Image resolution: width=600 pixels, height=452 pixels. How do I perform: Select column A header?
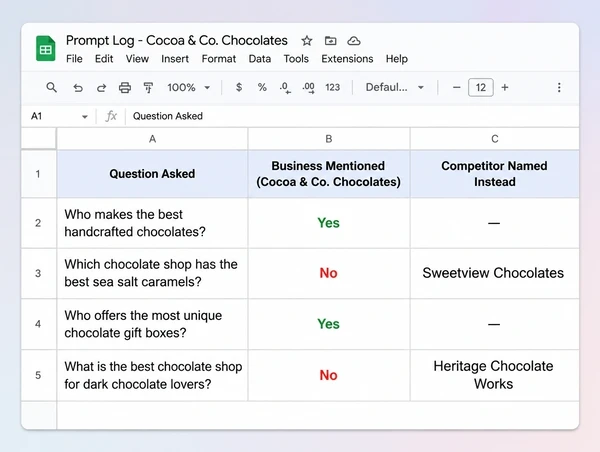click(152, 139)
